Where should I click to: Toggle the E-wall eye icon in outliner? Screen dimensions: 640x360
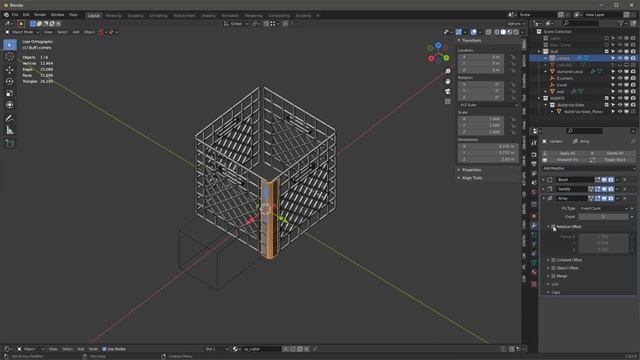[620, 85]
